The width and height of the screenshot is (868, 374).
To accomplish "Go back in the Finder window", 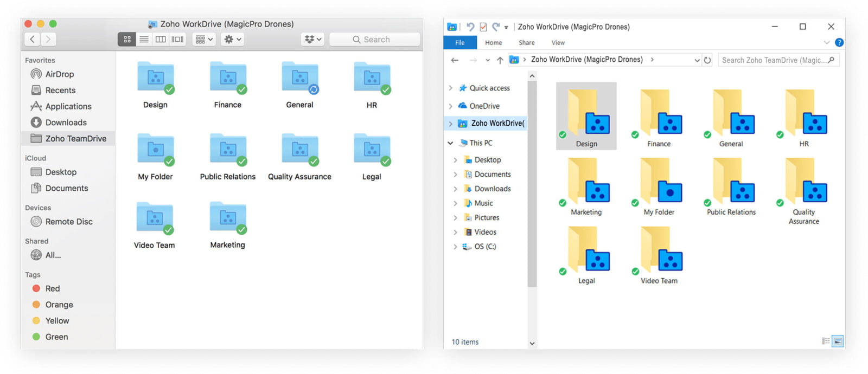I will coord(32,39).
